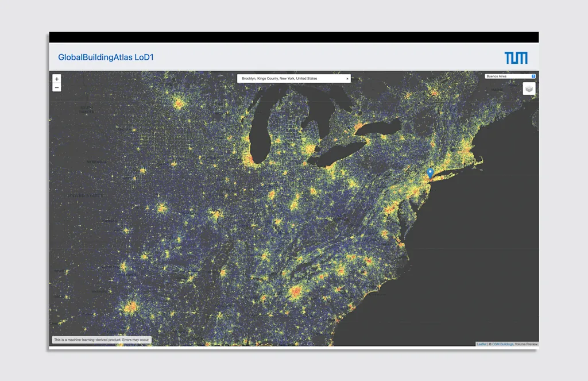
Task: Click into the location search field
Action: click(x=290, y=78)
